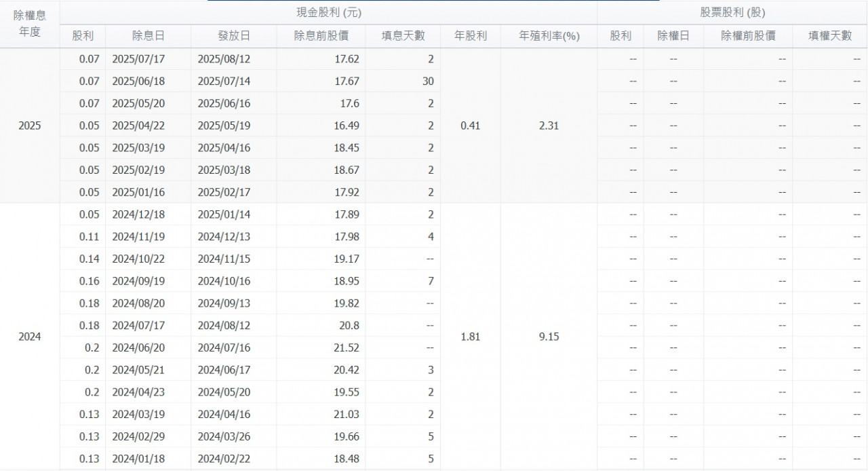Image resolution: width=868 pixels, height=471 pixels.
Task: Click payout date 2025/06/16
Action: pyautogui.click(x=224, y=104)
